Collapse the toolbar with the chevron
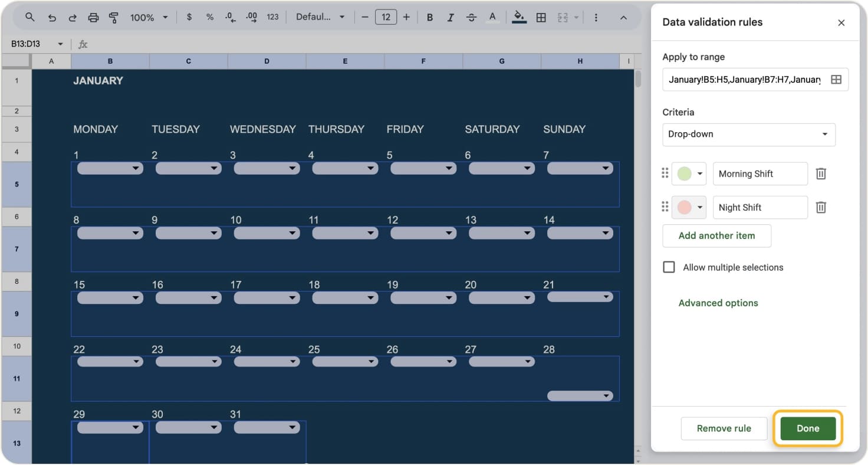Screen dimensions: 868x465 [623, 17]
